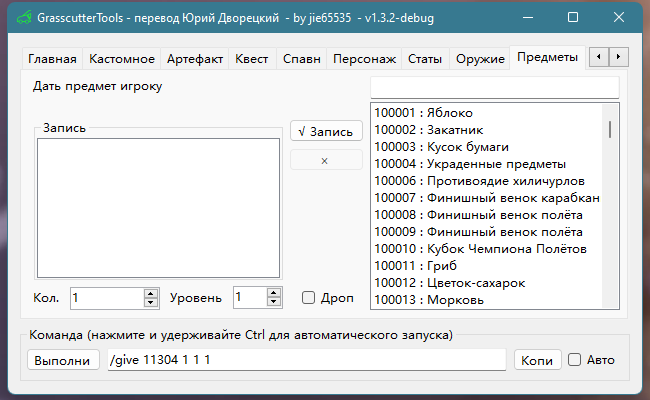
Task: Switch to the Главная tab
Action: click(x=51, y=59)
